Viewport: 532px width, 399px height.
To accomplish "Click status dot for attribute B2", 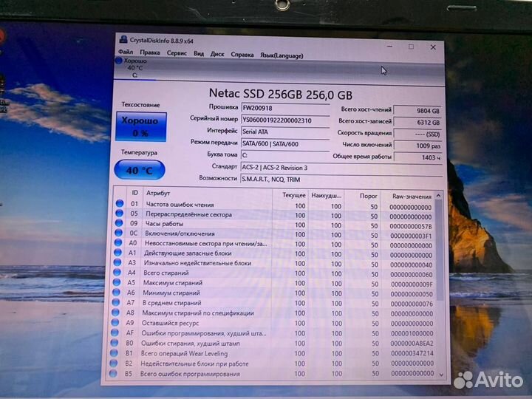I will (114, 363).
